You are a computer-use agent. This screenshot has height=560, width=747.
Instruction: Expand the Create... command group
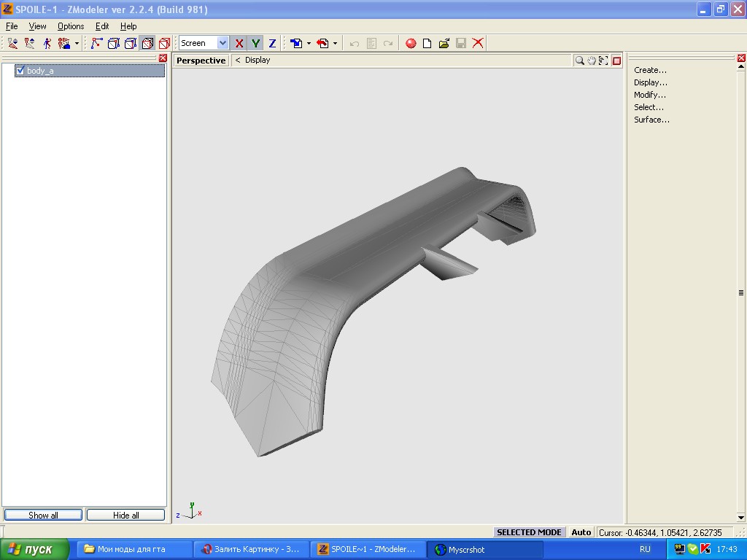(650, 70)
